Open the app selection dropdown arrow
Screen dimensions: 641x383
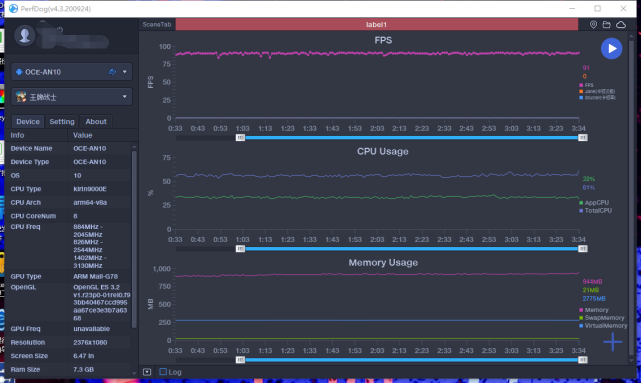pos(125,97)
